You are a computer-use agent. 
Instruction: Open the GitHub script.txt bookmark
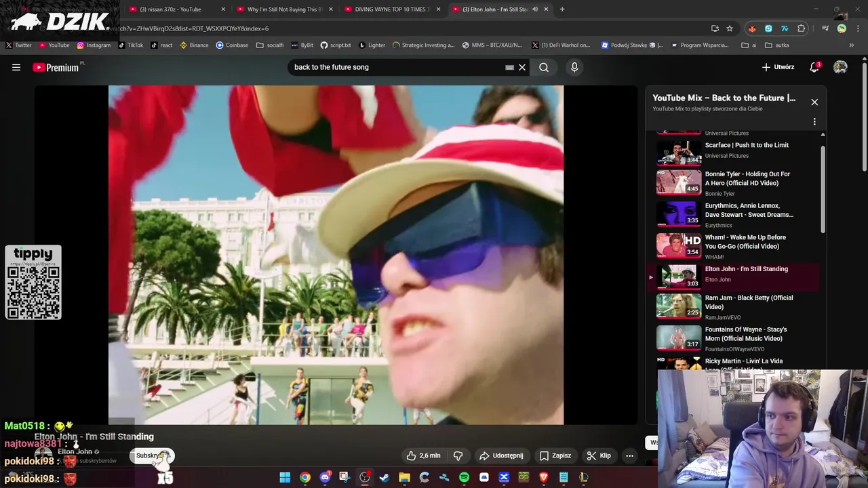click(335, 45)
